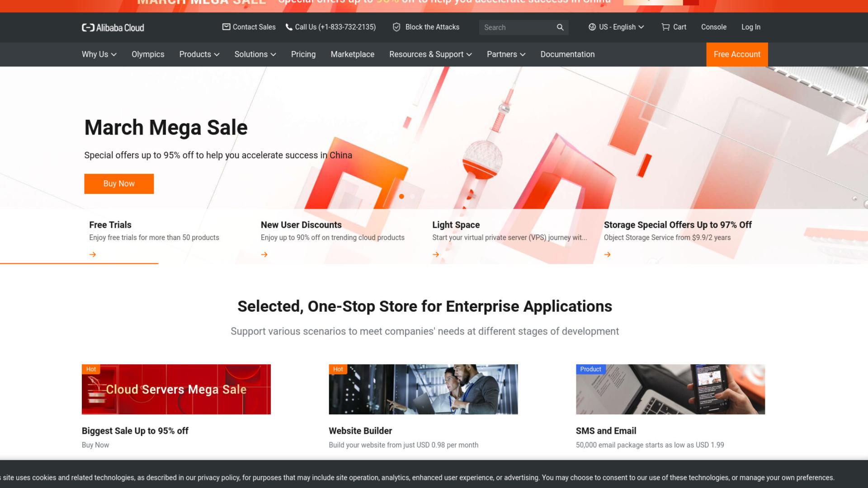Expand the Resources & Support menu

(430, 54)
